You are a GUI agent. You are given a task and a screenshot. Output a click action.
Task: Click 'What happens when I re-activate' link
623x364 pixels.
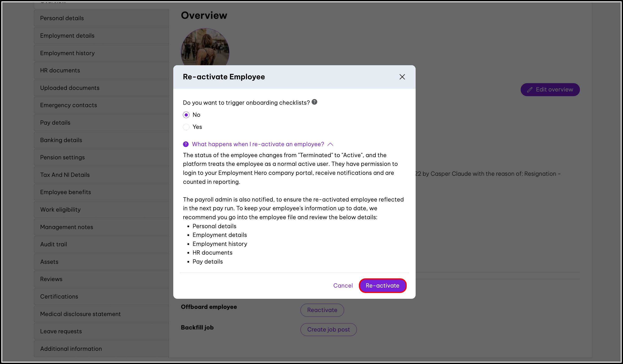coord(258,144)
